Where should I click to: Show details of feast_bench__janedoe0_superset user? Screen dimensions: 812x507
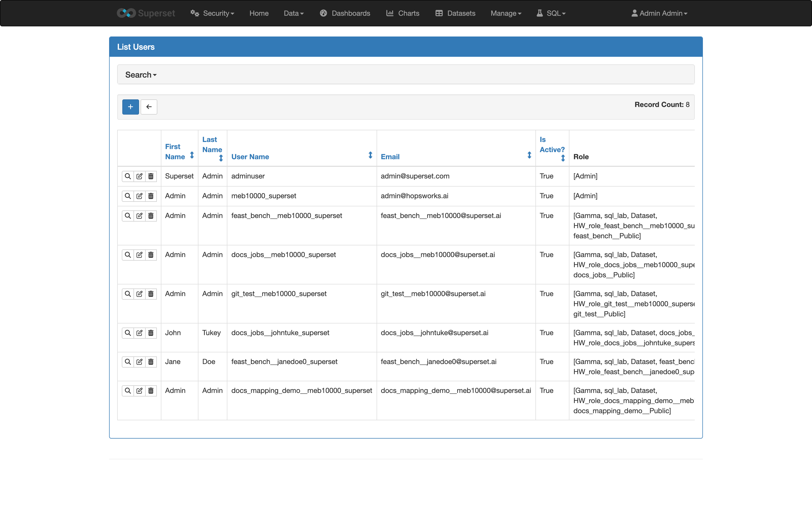128,362
